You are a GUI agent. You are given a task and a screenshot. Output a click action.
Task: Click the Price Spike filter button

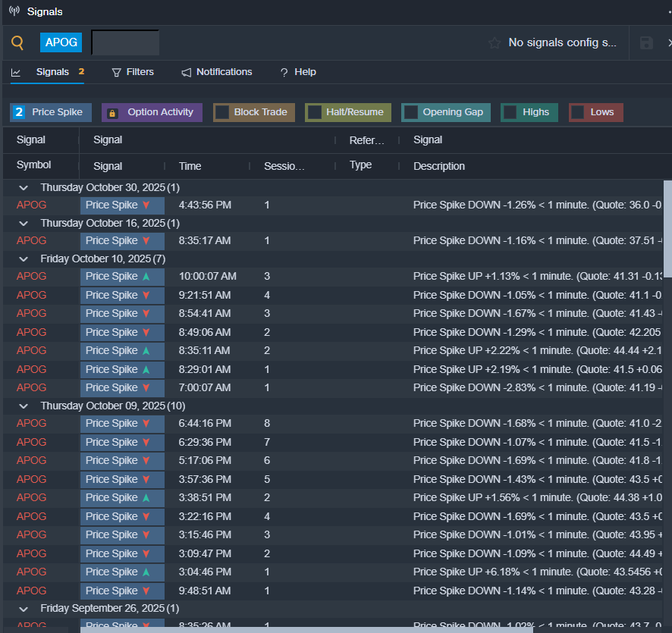[x=51, y=112]
